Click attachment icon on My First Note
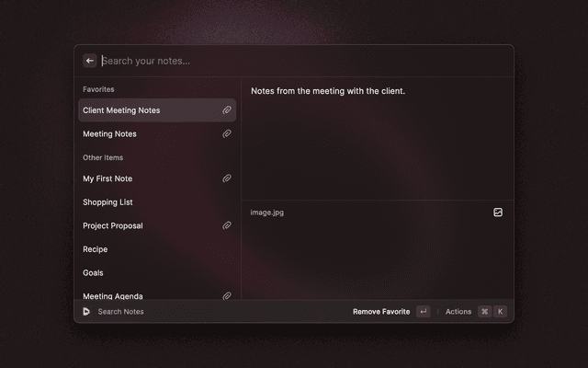This screenshot has width=588, height=368. 226,178
